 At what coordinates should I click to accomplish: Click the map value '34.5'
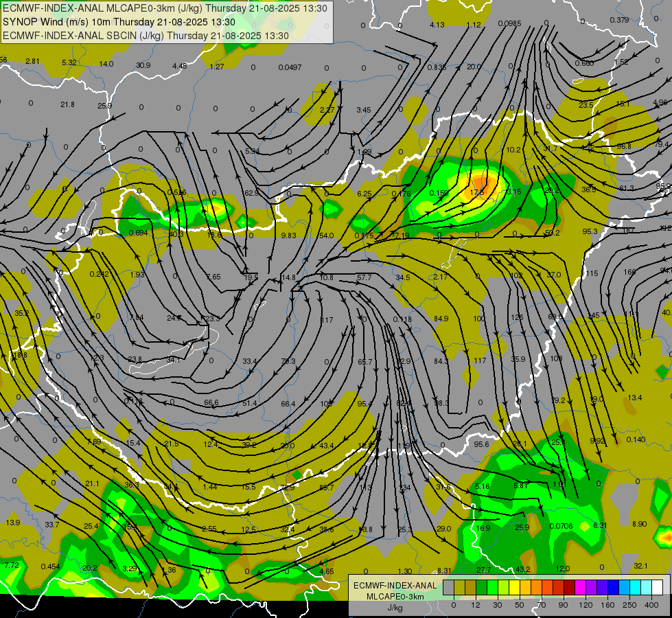402,277
